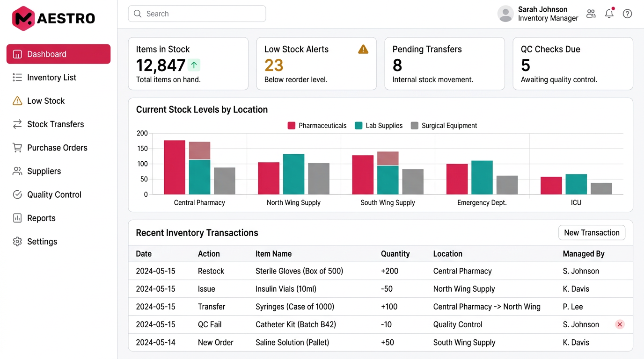Select the Insulin Vials (10ml) item
Image resolution: width=644 pixels, height=359 pixels.
pyautogui.click(x=286, y=289)
